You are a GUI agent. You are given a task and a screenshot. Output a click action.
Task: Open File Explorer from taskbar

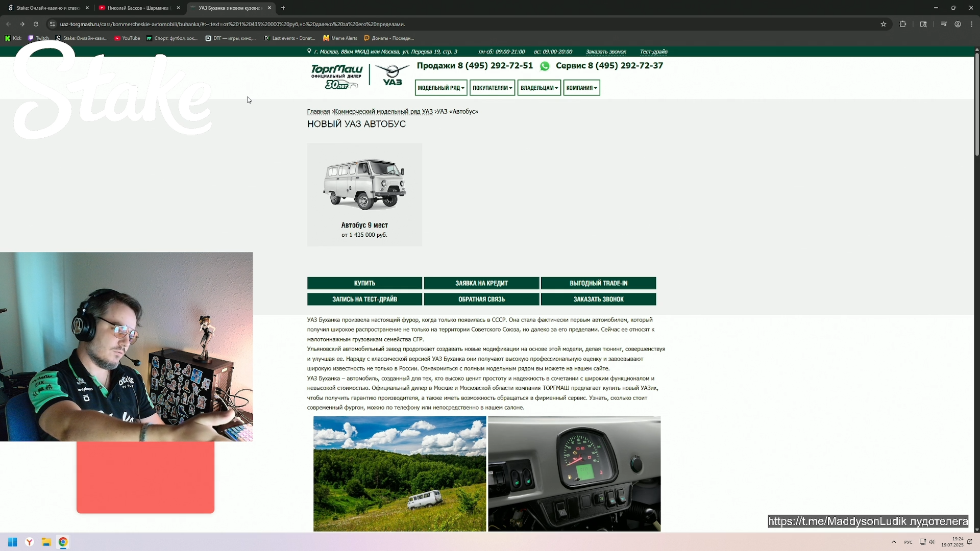click(x=46, y=542)
